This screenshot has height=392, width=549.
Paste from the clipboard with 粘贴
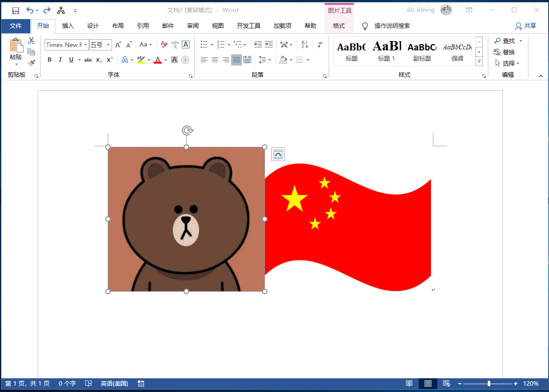(16, 49)
